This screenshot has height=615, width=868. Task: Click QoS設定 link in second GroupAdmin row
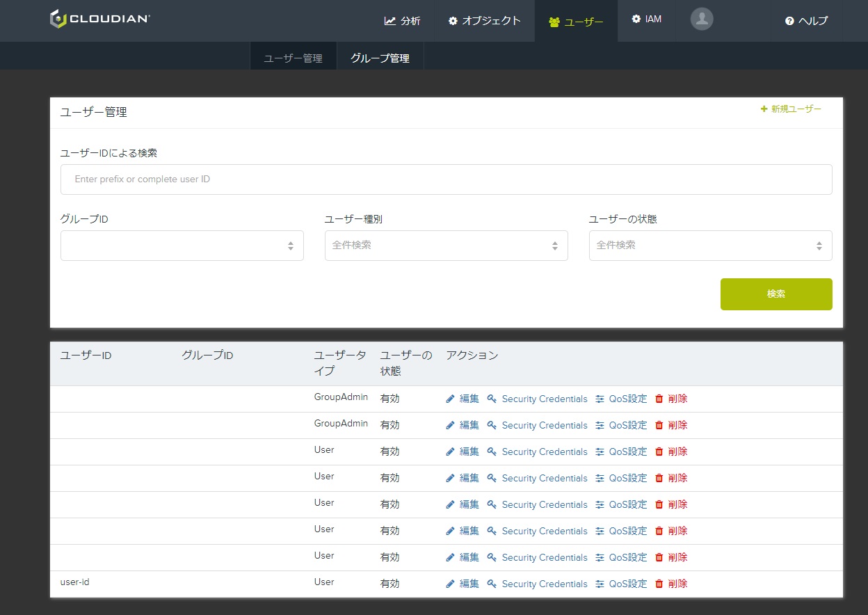tap(627, 425)
